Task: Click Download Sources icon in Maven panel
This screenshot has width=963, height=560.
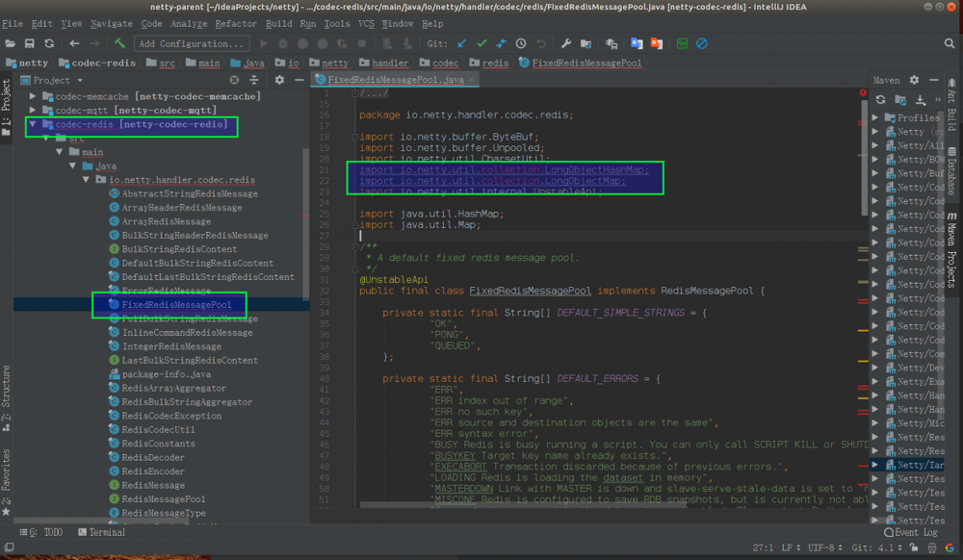Action: click(x=921, y=100)
